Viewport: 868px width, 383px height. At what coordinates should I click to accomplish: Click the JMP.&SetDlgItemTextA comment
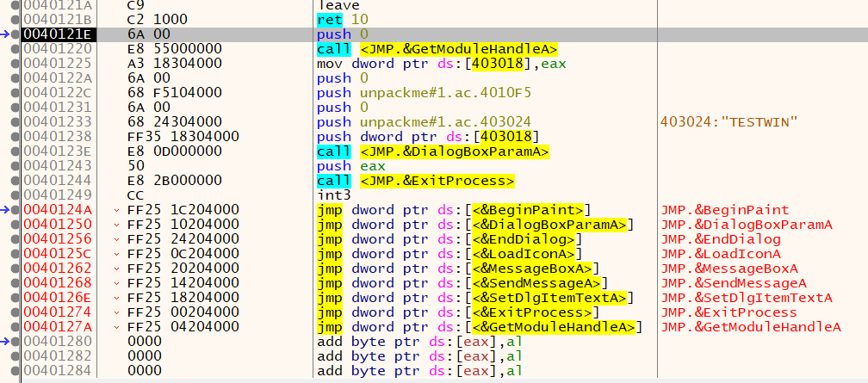tap(747, 298)
